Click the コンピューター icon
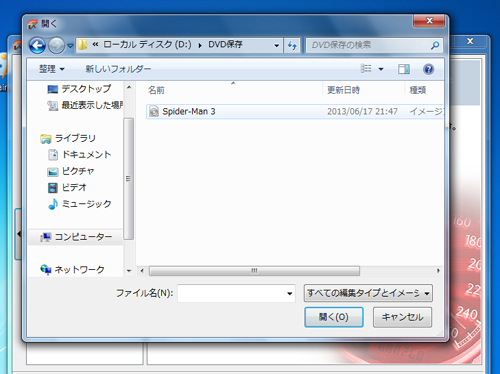The height and width of the screenshot is (374, 500). click(x=46, y=237)
